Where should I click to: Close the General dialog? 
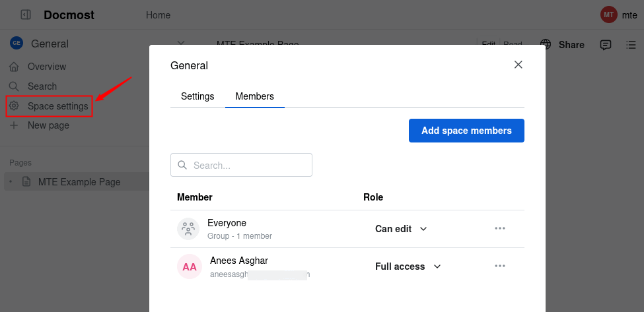click(x=519, y=65)
